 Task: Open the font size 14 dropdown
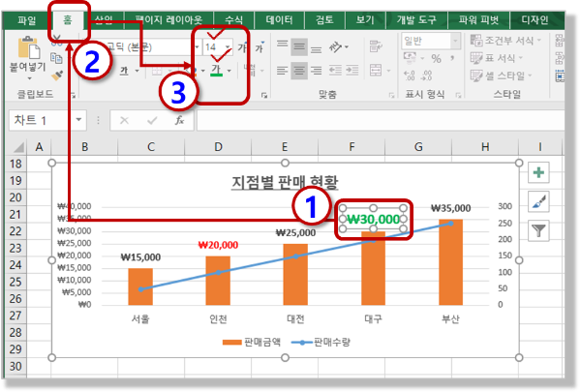[x=228, y=47]
